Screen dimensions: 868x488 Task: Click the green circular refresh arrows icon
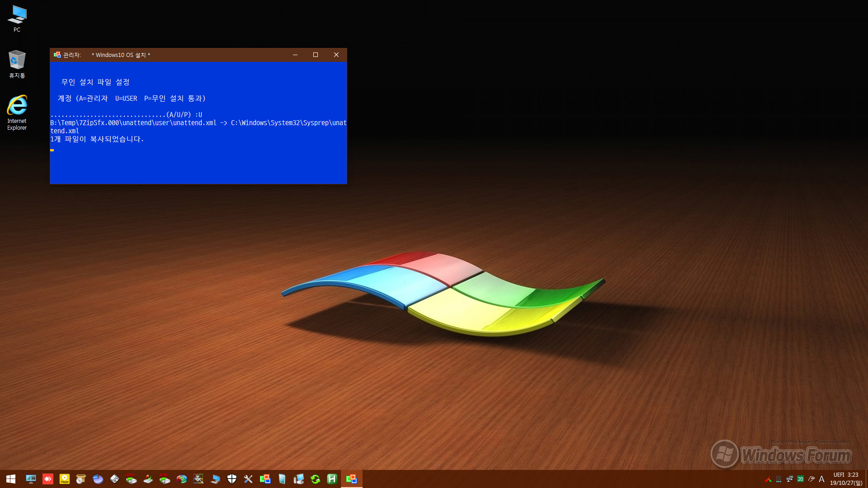click(x=316, y=479)
